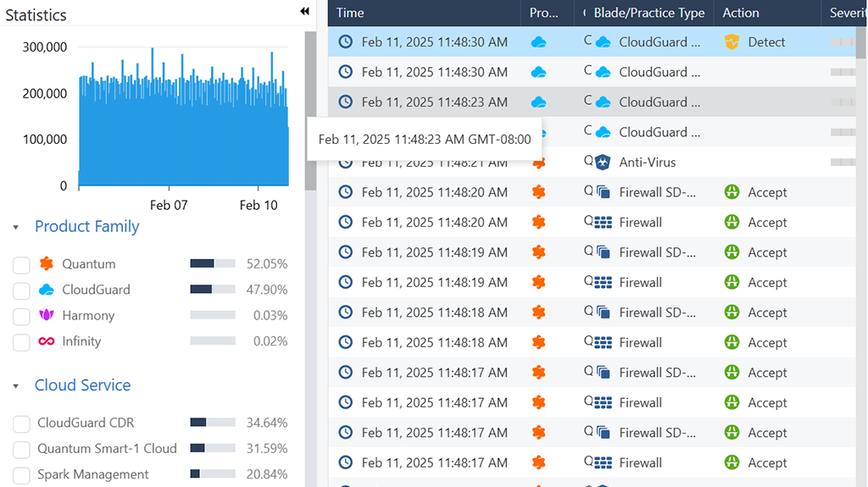Click the Statistics panel title

pyautogui.click(x=36, y=15)
